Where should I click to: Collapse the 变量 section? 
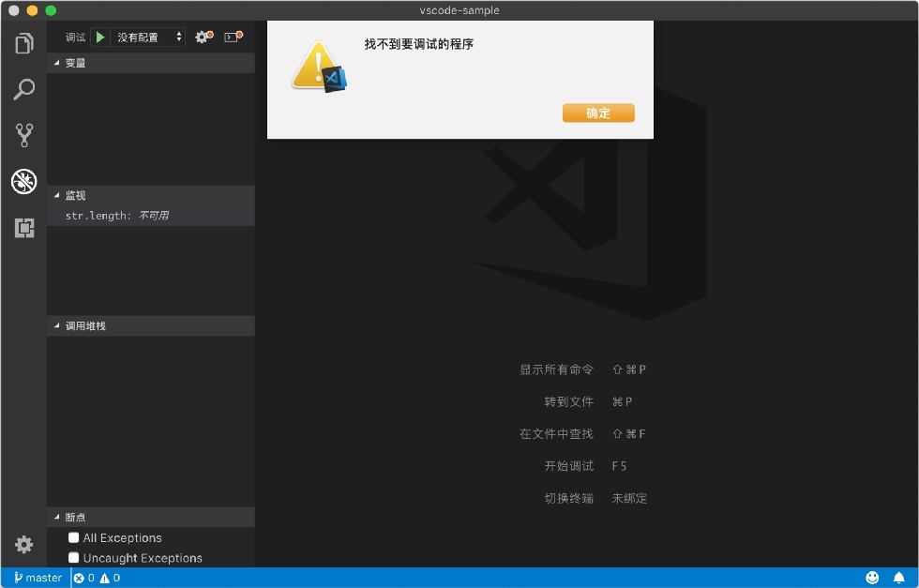151,63
